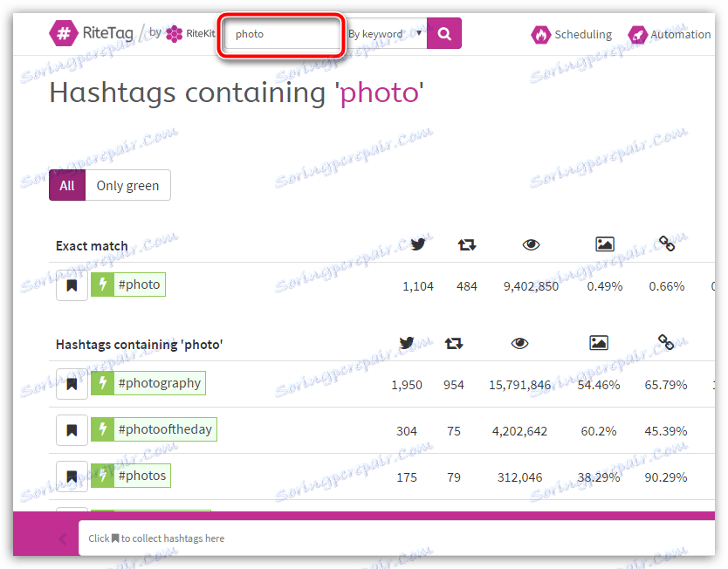
Task: Select the 15,791,846 exposure value for #photography
Action: pos(519,385)
